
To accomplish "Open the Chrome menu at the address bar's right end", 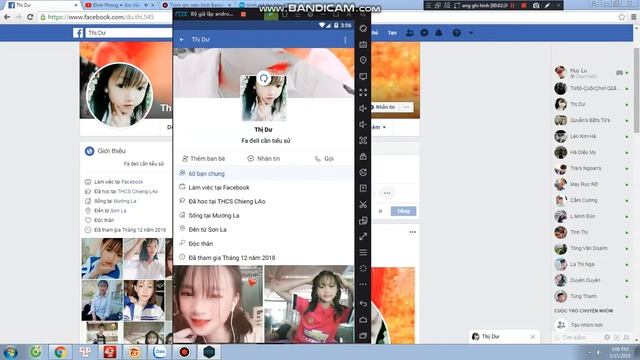I will tap(633, 17).
